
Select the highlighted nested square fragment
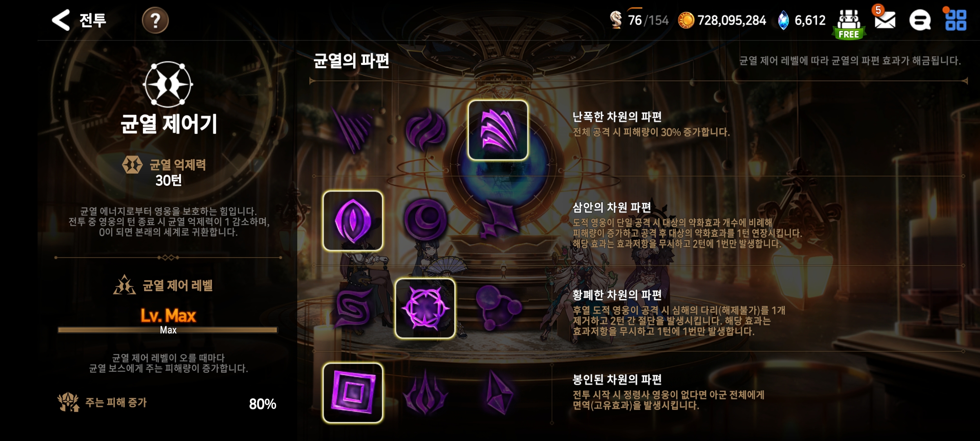353,393
